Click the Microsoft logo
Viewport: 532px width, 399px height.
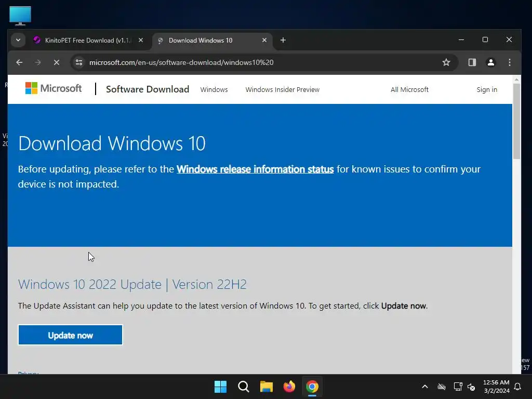coord(54,88)
